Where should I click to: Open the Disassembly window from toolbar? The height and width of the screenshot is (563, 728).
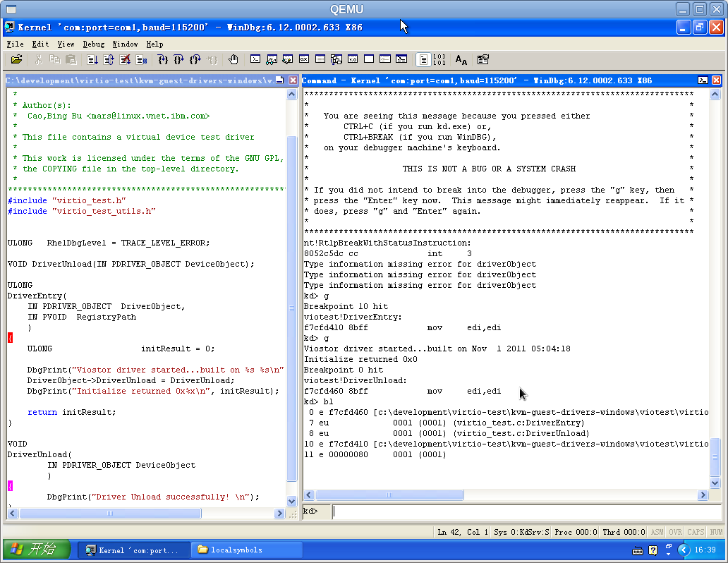coord(353,59)
